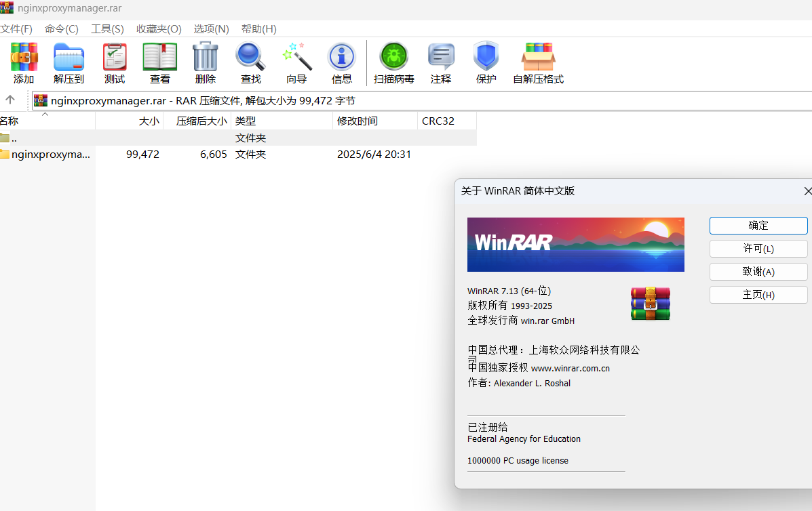Click the 主页(H) button
The image size is (812, 511).
click(x=758, y=294)
